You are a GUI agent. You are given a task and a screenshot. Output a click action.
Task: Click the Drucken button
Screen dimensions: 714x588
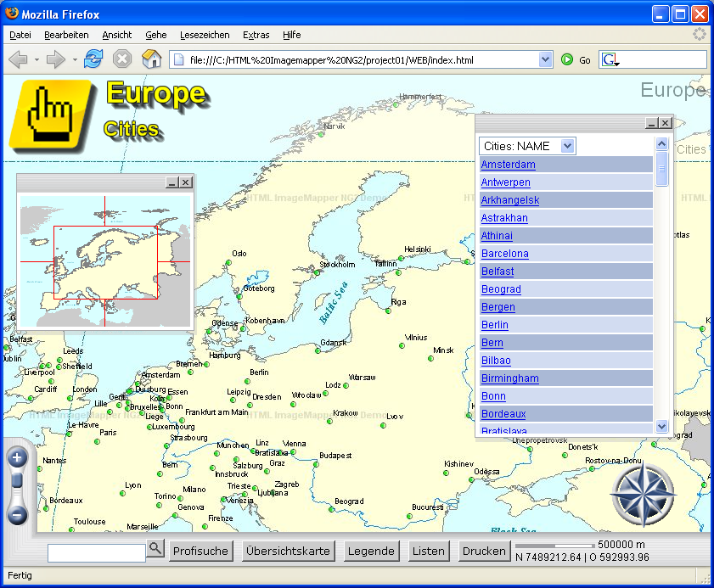point(484,551)
